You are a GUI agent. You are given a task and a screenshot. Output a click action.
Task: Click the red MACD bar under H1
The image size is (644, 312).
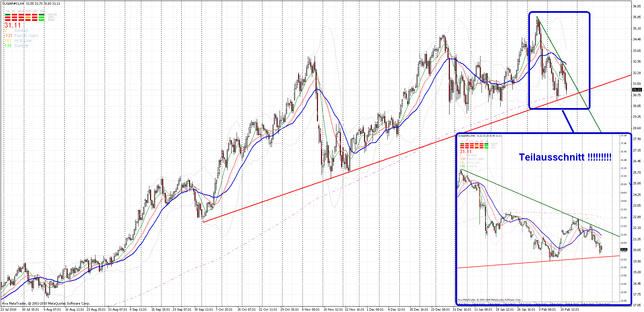coord(14,15)
